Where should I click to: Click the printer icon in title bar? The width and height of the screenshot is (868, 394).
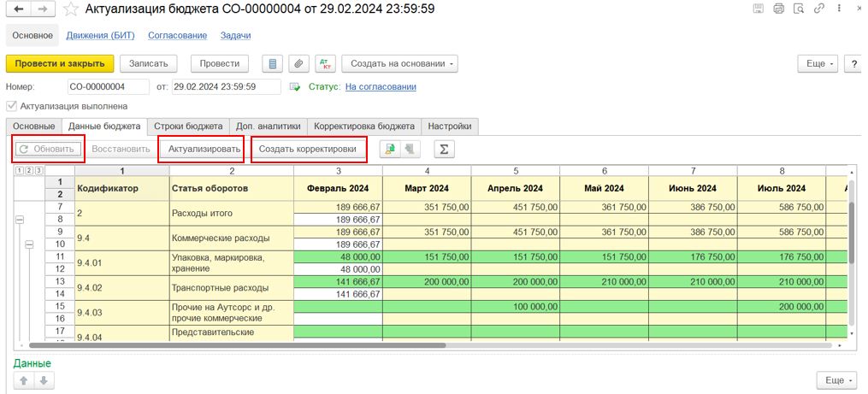[778, 9]
